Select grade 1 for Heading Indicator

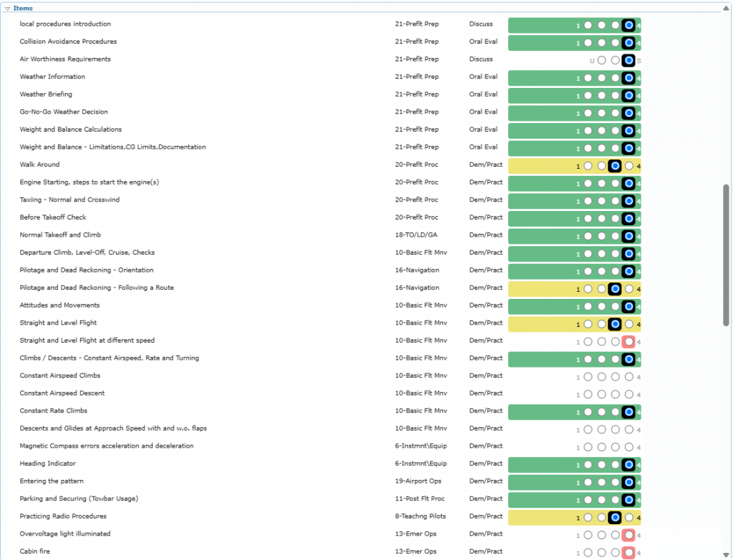click(x=588, y=465)
